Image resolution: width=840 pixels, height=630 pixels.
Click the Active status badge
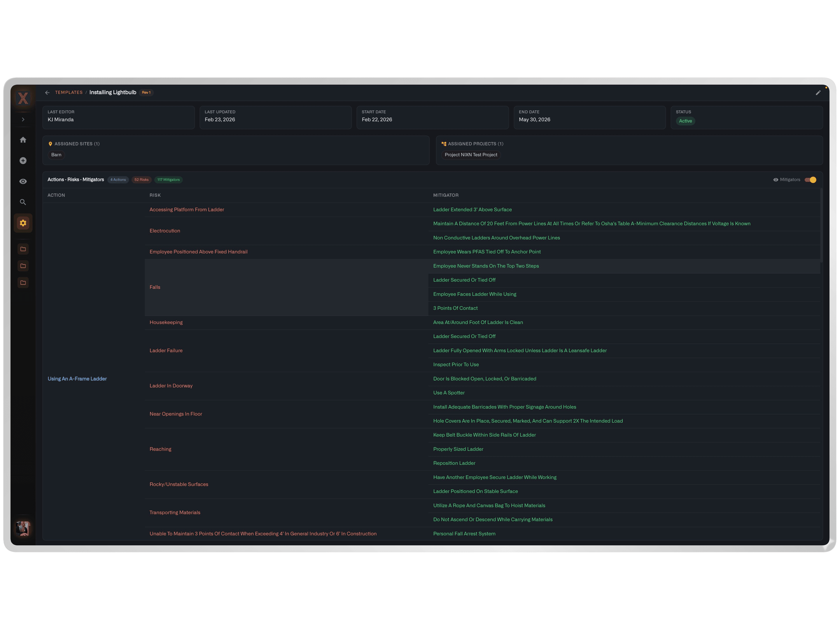click(685, 121)
